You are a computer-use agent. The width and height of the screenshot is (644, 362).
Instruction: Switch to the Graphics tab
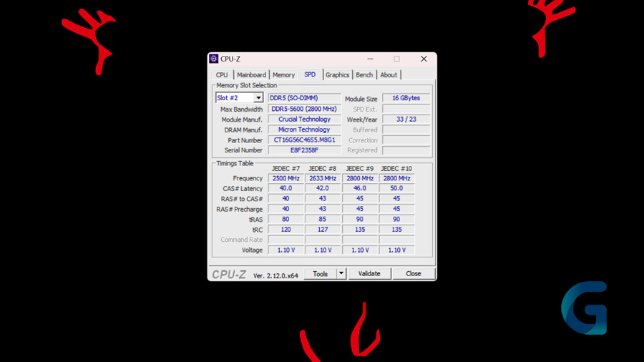pos(337,74)
